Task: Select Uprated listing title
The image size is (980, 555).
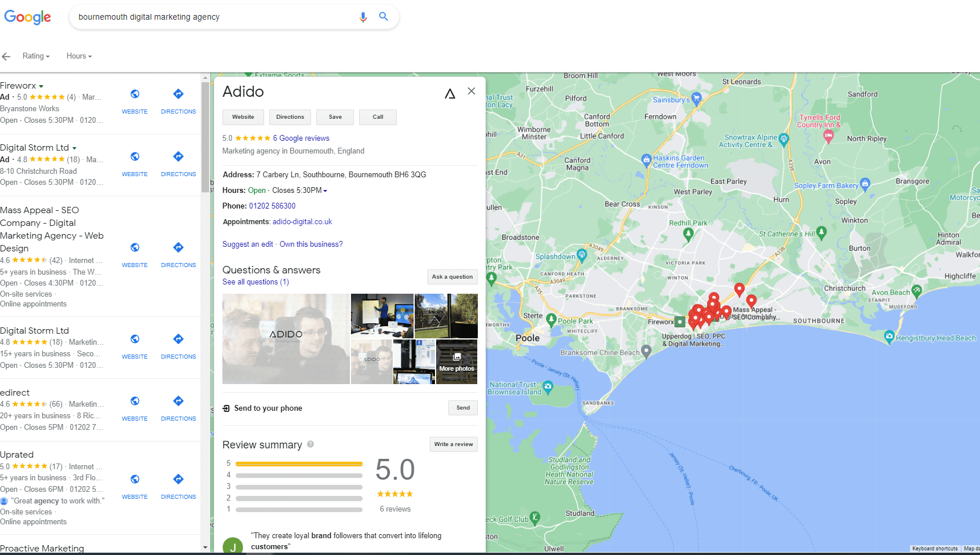Action: click(17, 455)
